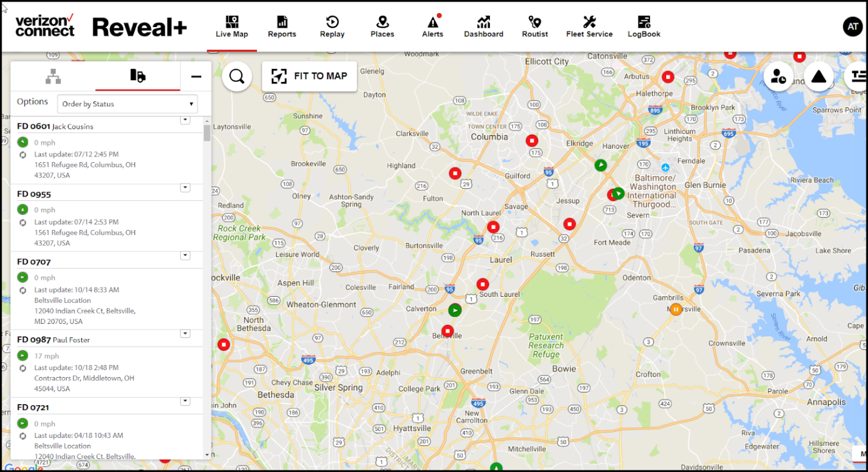
Task: Open the AT account profile
Action: click(x=853, y=26)
